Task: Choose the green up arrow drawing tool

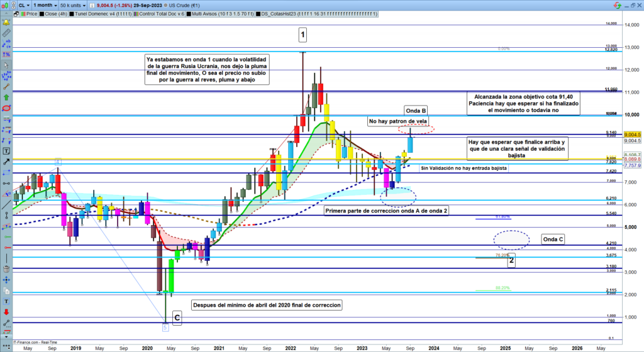Action: click(x=6, y=97)
